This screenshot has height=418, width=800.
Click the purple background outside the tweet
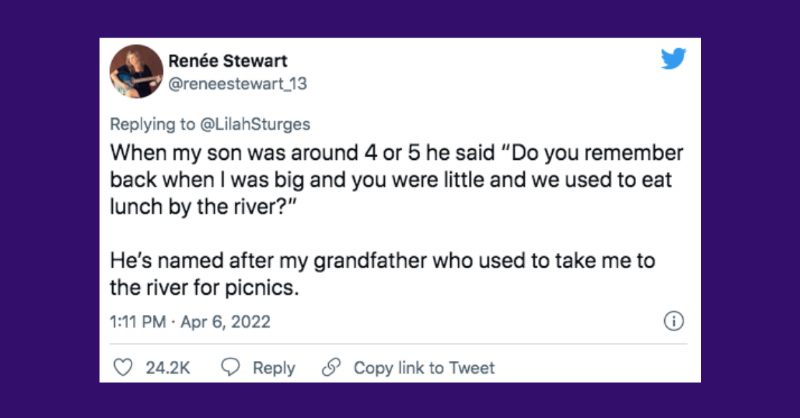click(50, 200)
